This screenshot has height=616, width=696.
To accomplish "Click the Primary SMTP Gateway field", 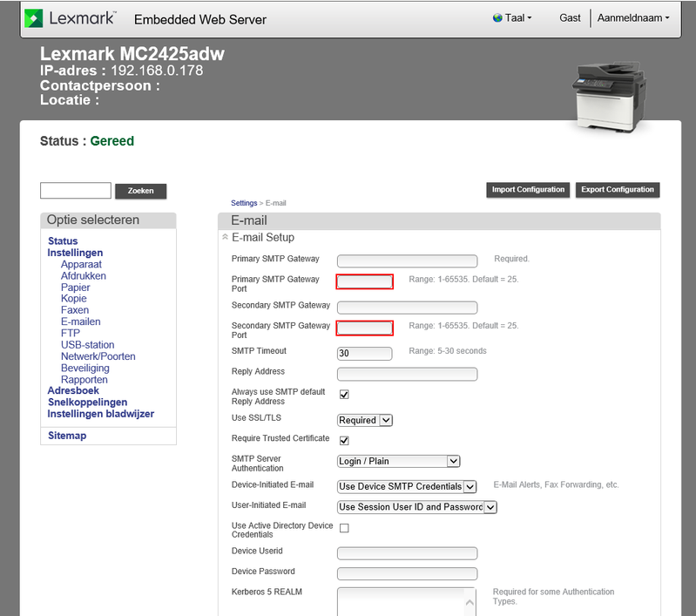I will click(x=407, y=261).
